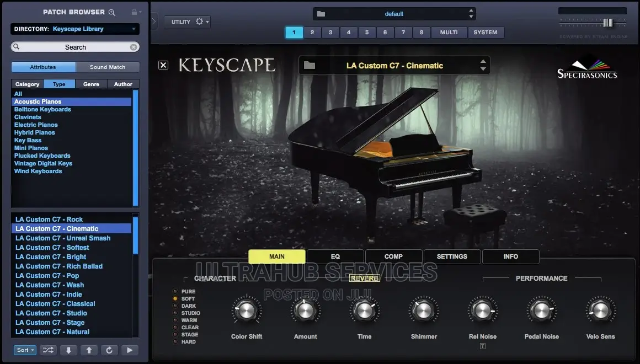
Task: Select Electric Pianos in the type list
Action: pos(36,125)
